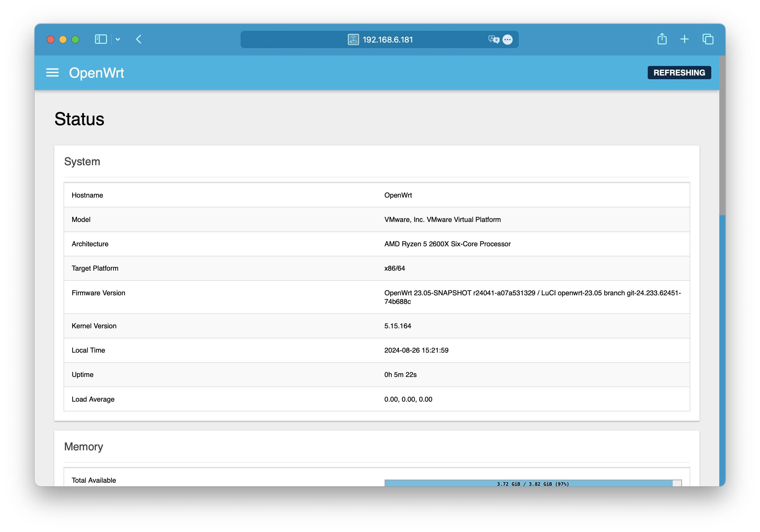The width and height of the screenshot is (760, 532).
Task: Expand the tab group dropdown chevron
Action: [x=118, y=39]
